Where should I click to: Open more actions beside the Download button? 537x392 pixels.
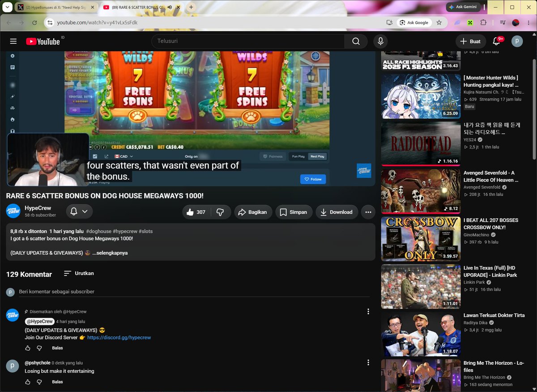(368, 212)
